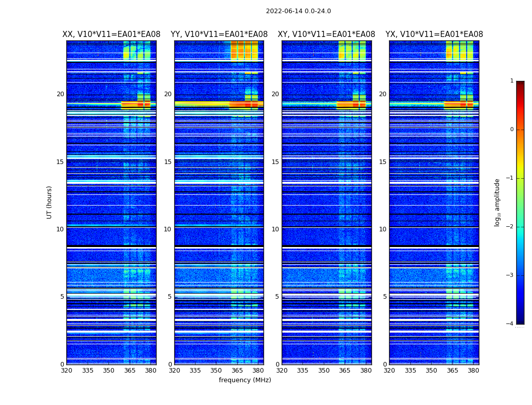Click the 20 hour tick of YX panel
The height and width of the screenshot is (405, 532).
click(x=383, y=94)
